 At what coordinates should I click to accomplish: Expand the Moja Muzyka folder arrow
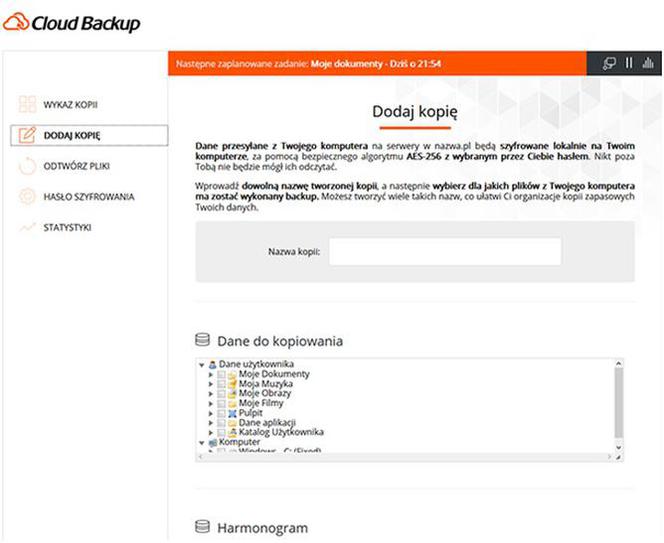(x=211, y=384)
